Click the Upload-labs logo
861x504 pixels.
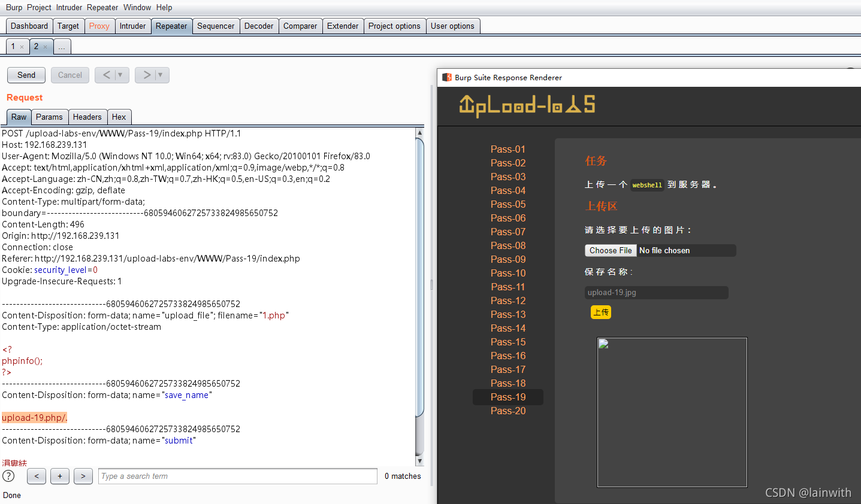click(x=527, y=105)
